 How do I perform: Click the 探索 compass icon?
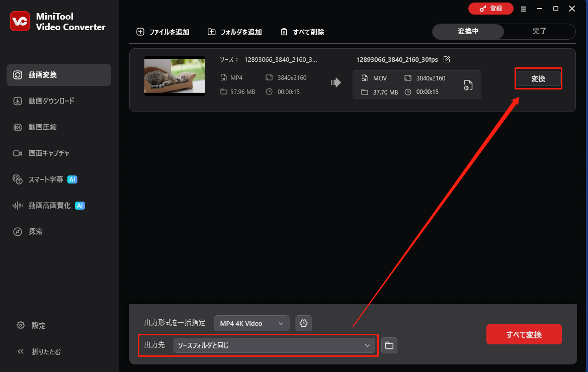(18, 232)
